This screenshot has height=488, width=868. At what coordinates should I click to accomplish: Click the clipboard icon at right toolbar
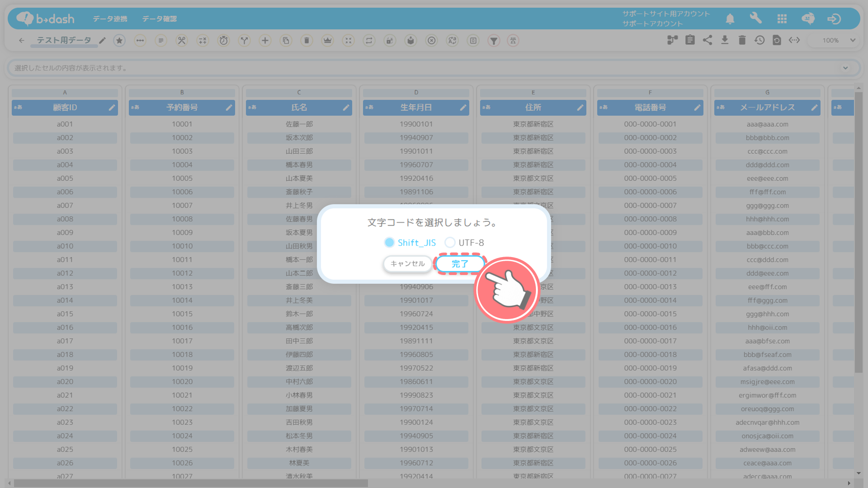(690, 40)
